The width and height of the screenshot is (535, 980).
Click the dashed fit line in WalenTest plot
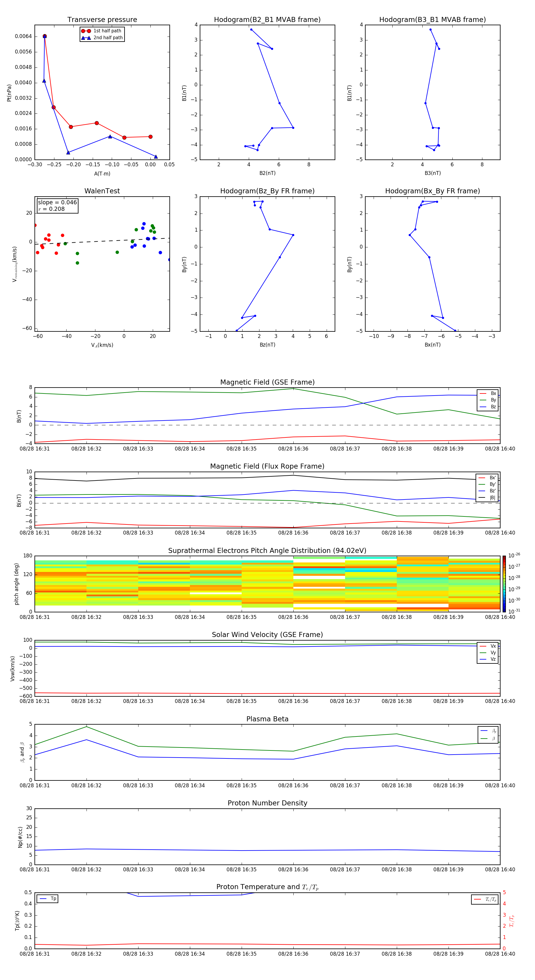102,241
